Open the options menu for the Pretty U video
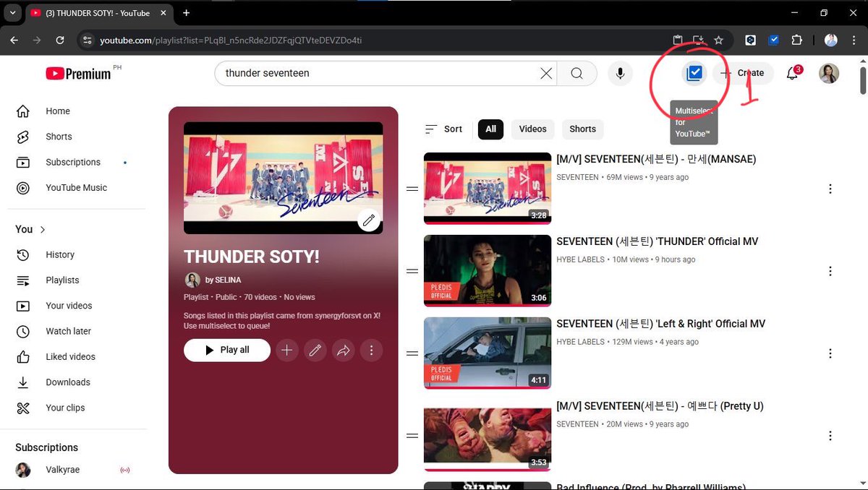The height and width of the screenshot is (490, 868). click(x=830, y=436)
